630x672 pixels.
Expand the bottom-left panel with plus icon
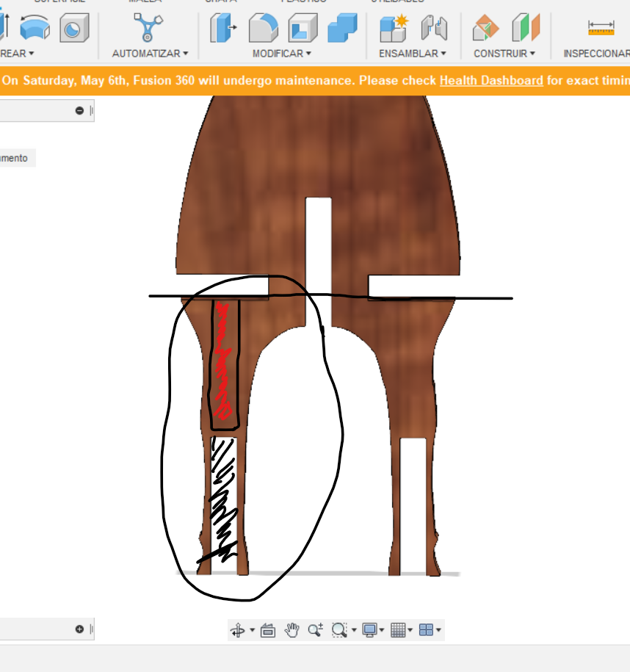tap(79, 629)
